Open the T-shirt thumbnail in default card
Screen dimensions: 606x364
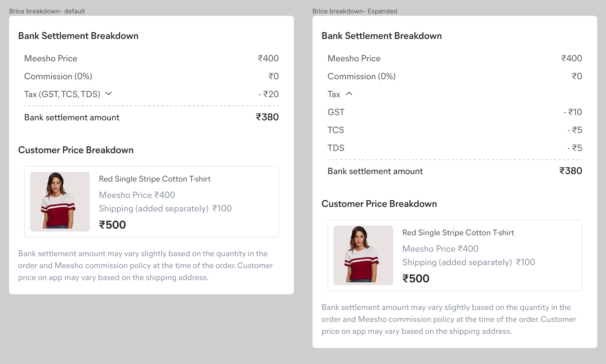click(x=60, y=201)
